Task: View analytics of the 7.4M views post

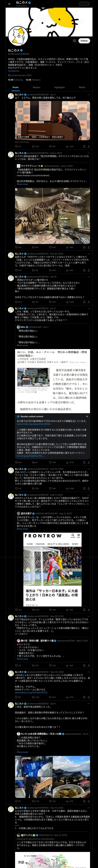Action: tap(70, 147)
